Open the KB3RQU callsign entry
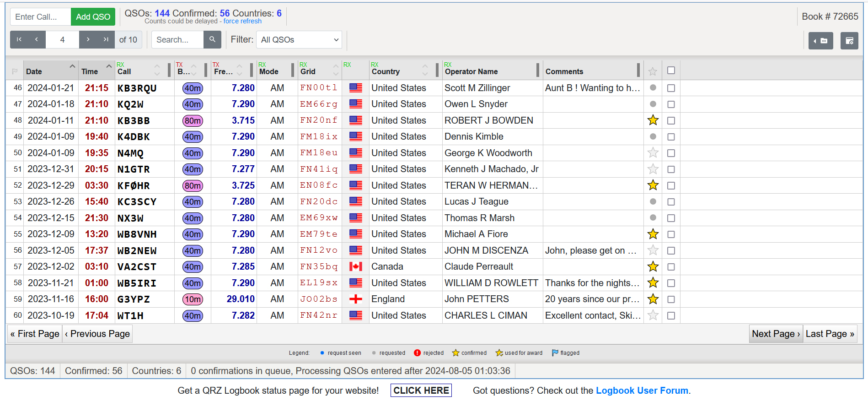This screenshot has width=868, height=407. pyautogui.click(x=137, y=88)
